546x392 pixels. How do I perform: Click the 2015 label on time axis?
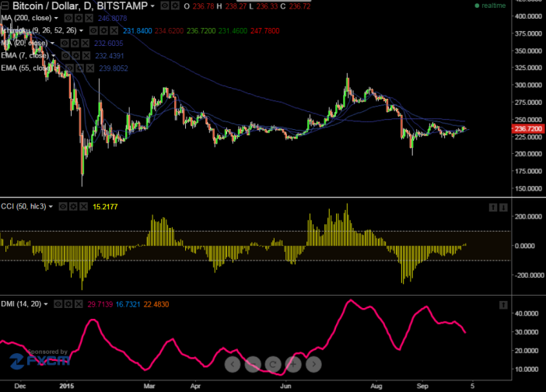point(67,386)
